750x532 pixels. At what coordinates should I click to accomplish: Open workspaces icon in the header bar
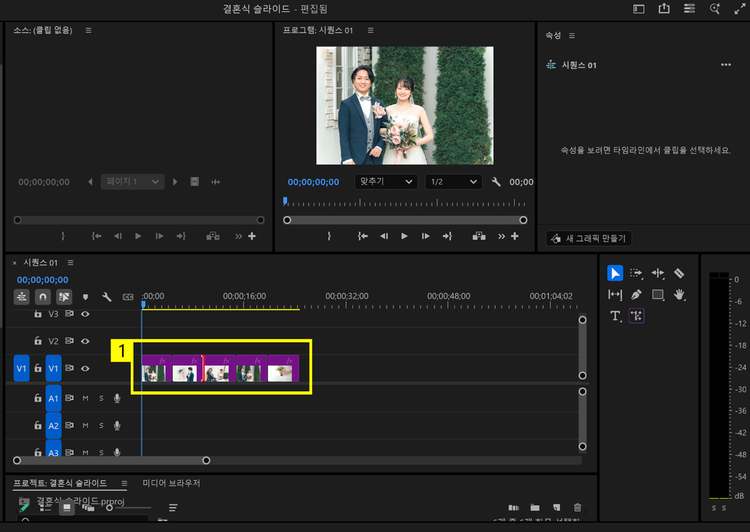click(639, 9)
